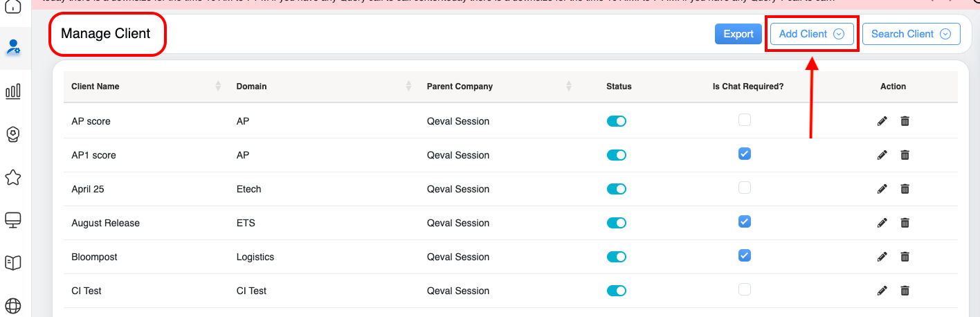Open the bar chart reports icon

(13, 91)
